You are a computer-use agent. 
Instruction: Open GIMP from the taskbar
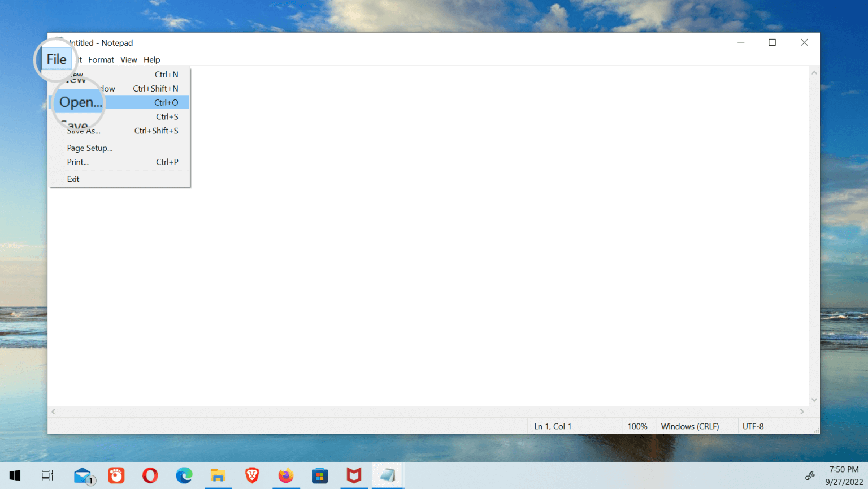pos(116,475)
